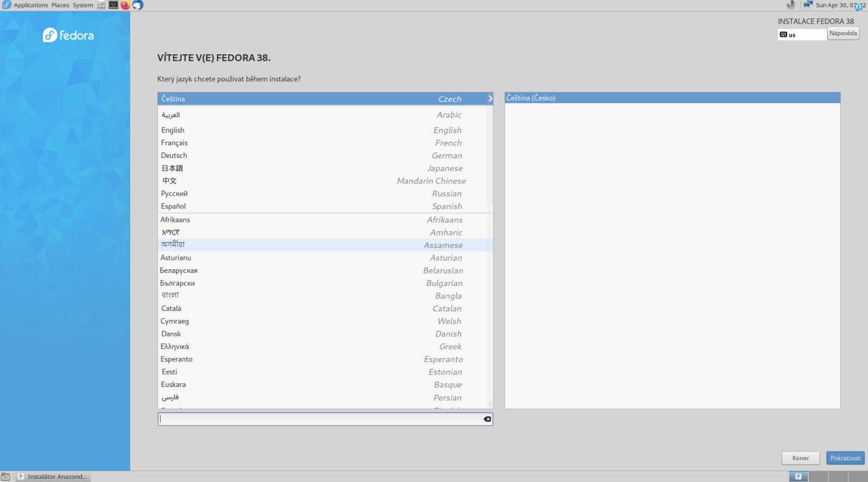Click the Konec quit button

800,458
